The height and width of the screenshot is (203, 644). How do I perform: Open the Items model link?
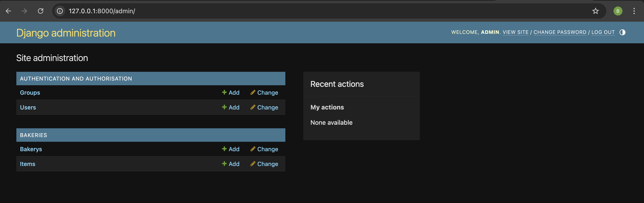[28, 164]
